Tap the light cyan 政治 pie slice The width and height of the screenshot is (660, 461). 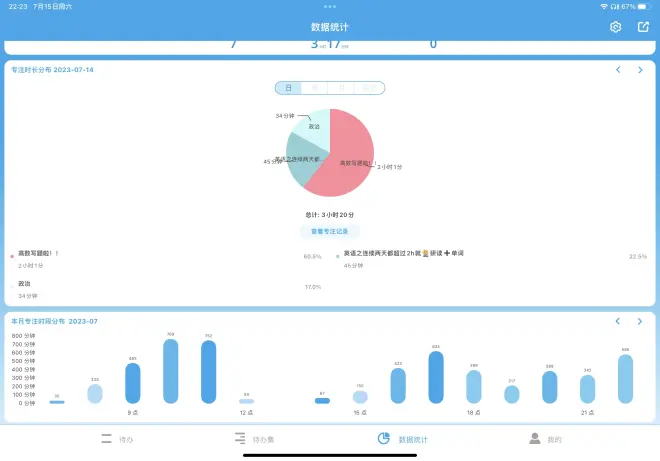[314, 126]
